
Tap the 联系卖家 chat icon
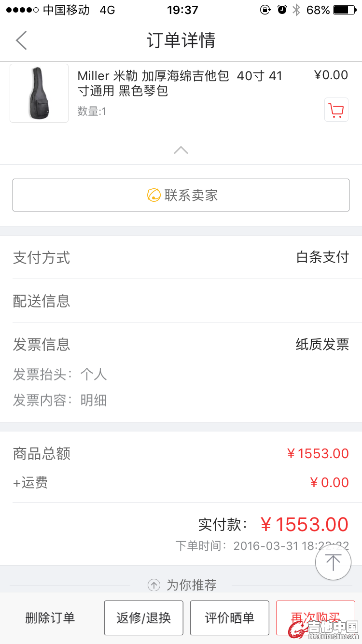(153, 195)
